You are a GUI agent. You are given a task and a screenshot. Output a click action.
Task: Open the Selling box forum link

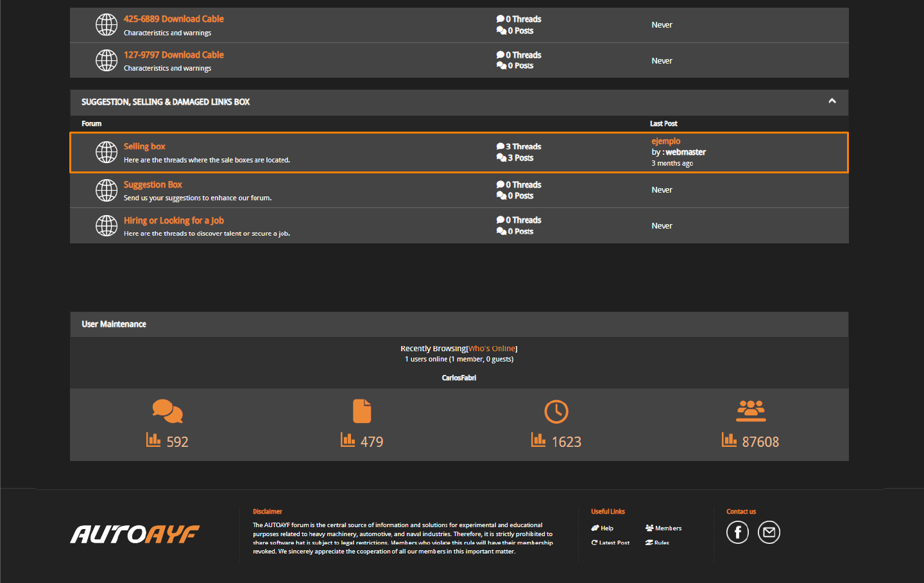tap(144, 146)
